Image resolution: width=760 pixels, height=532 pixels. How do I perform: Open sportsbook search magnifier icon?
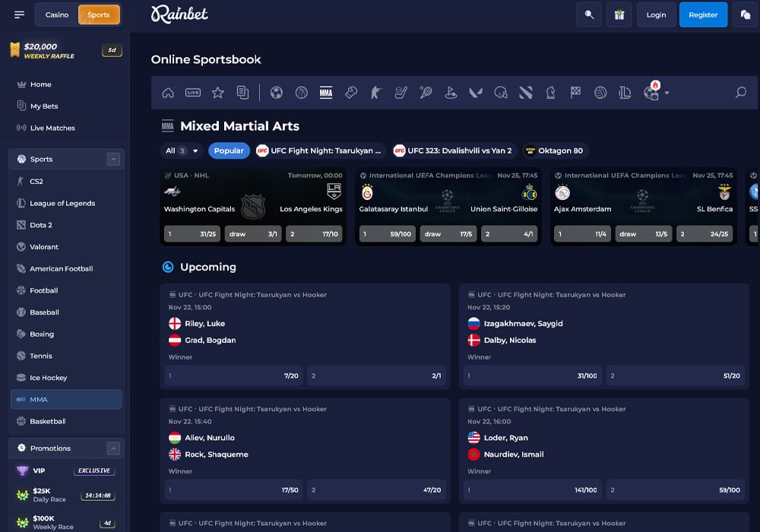coord(740,93)
